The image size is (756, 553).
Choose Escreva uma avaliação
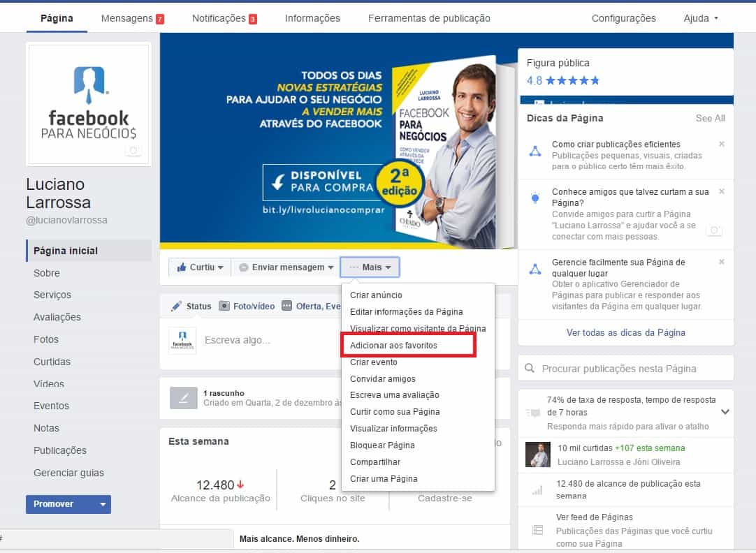point(394,395)
